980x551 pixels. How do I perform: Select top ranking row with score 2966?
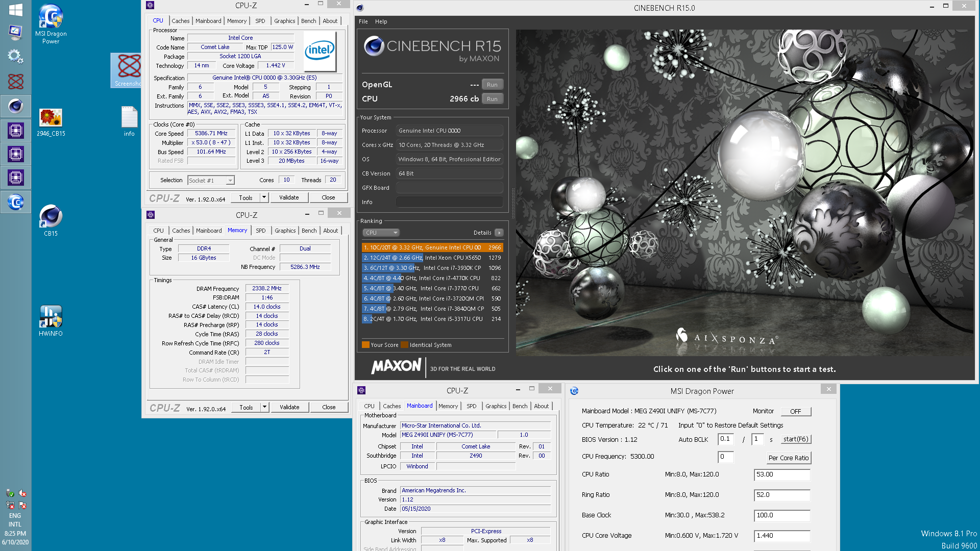click(x=432, y=247)
